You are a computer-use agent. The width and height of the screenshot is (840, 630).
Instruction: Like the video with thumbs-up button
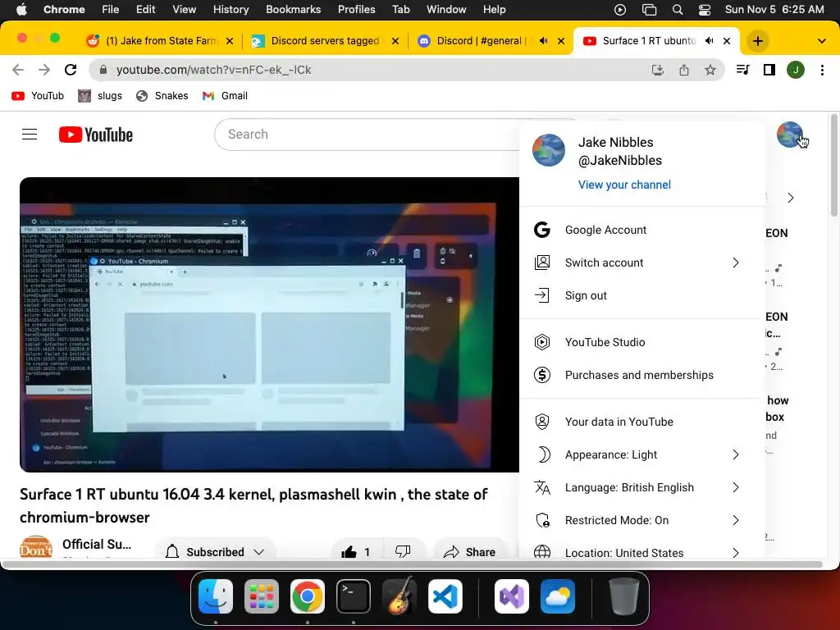coord(356,552)
